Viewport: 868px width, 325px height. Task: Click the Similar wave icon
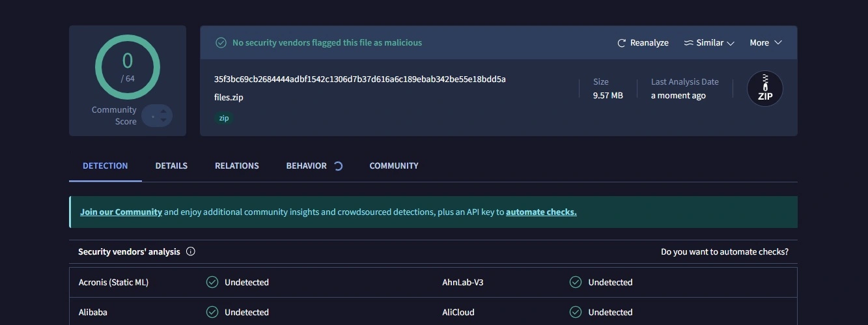[688, 43]
